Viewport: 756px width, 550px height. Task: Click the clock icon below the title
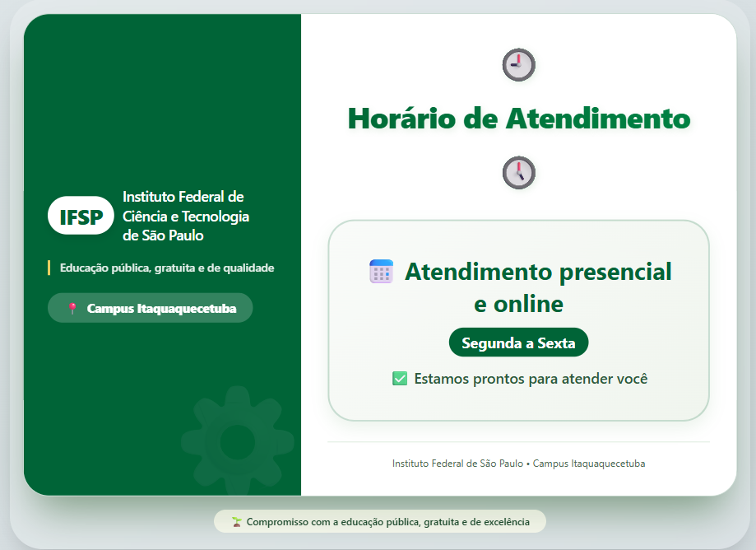coord(518,173)
